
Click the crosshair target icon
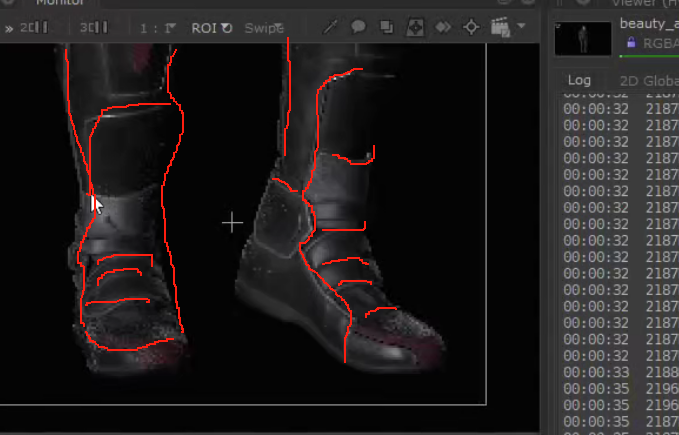click(470, 27)
